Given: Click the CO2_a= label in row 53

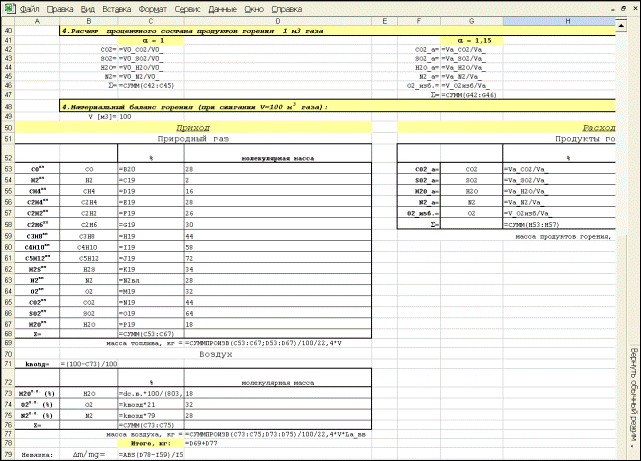Looking at the screenshot, I should (x=419, y=169).
